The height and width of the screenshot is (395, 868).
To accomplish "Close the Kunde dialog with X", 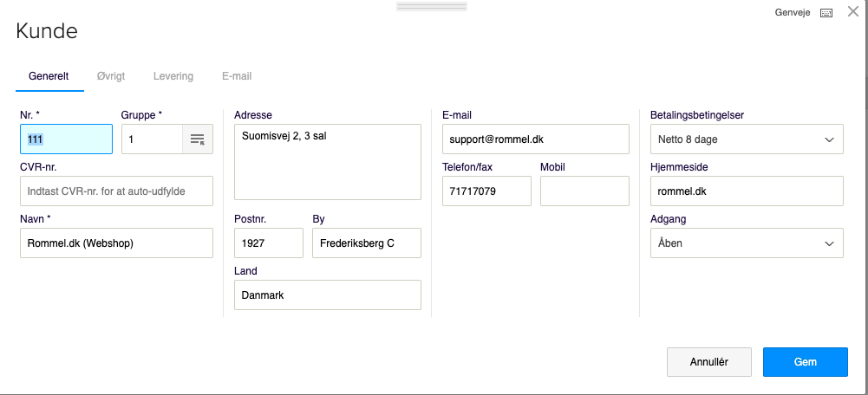I will click(x=853, y=11).
